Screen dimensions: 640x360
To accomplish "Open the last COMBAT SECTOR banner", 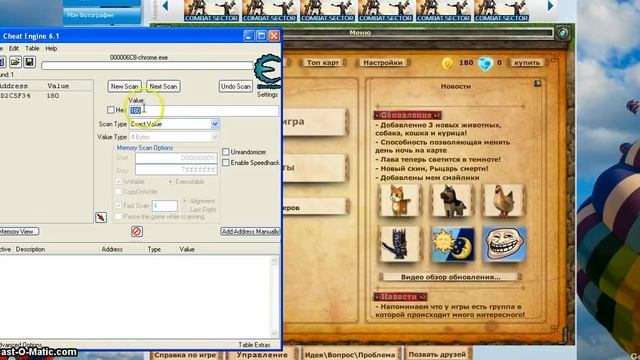I will [x=502, y=11].
